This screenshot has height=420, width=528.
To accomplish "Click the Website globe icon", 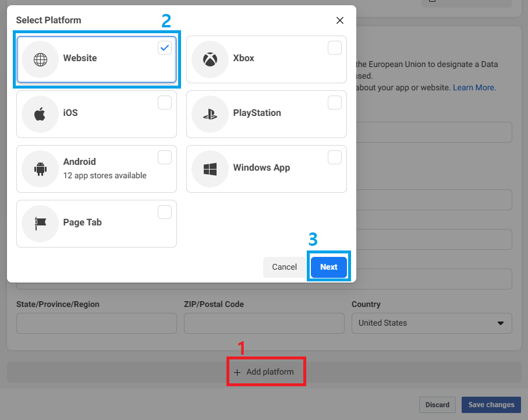I will (40, 59).
